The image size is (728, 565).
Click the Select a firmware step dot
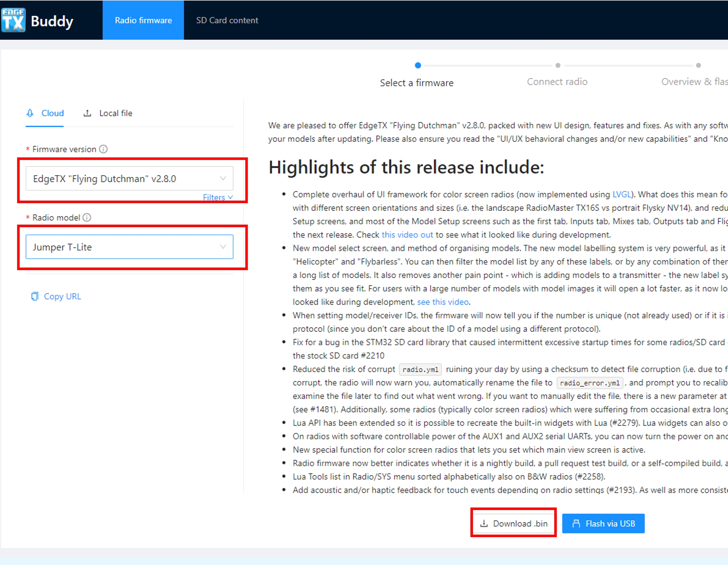pos(418,65)
